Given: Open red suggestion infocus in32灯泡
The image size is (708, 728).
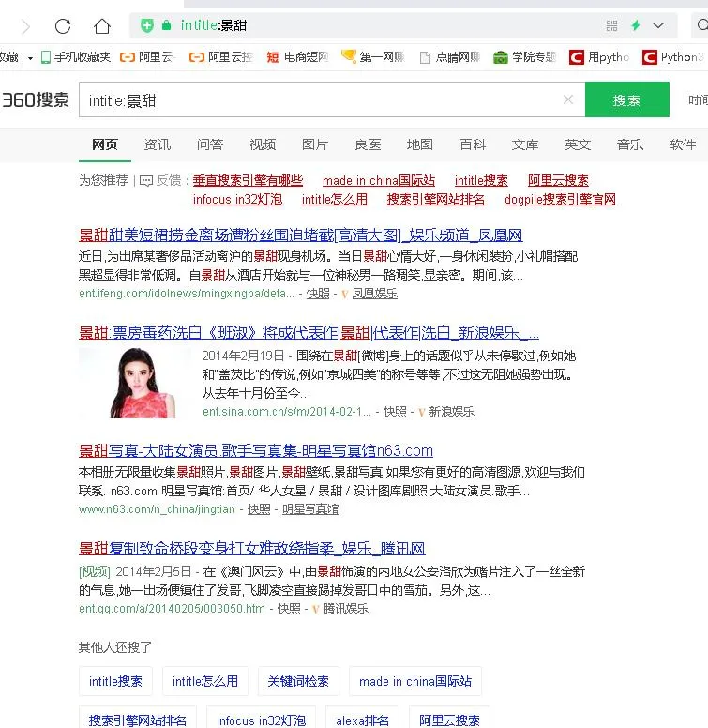Looking at the screenshot, I should point(237,199).
